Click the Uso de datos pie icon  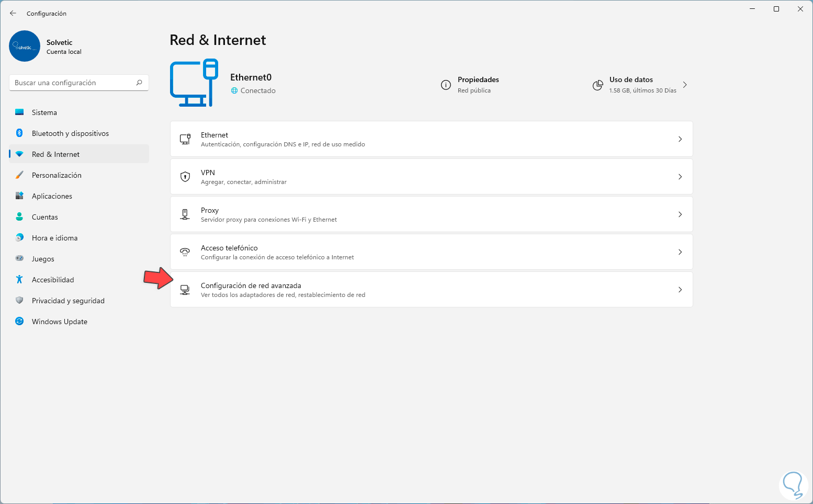[x=597, y=85]
